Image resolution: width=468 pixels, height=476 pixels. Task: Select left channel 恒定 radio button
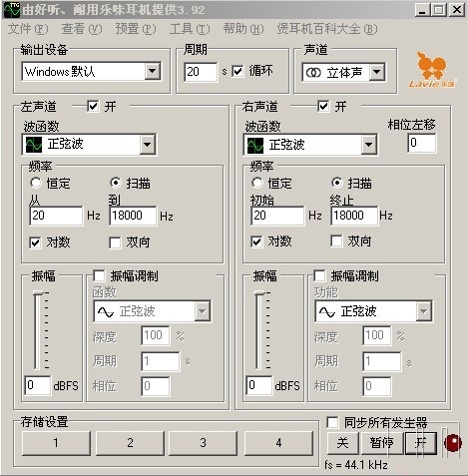35,183
